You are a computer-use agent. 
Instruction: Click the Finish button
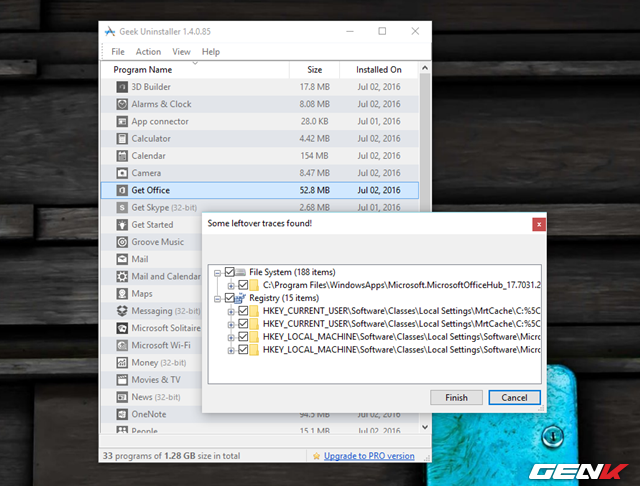point(456,397)
